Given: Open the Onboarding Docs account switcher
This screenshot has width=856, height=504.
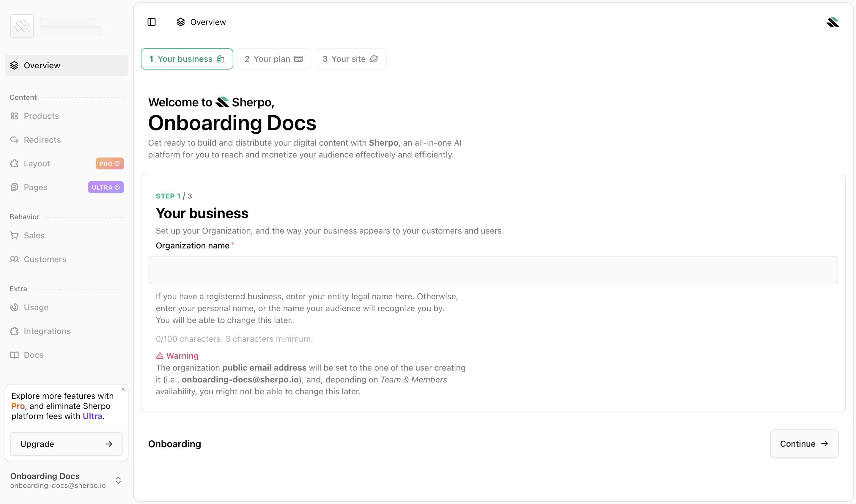Looking at the screenshot, I should [118, 480].
